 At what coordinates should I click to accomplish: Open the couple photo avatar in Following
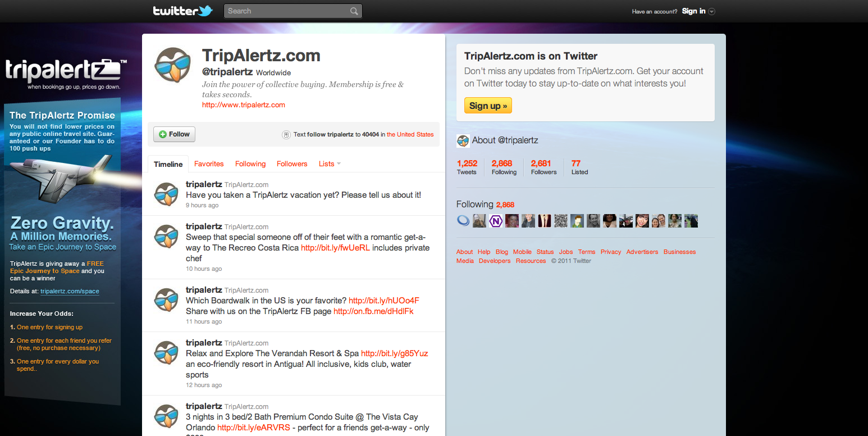coord(659,221)
